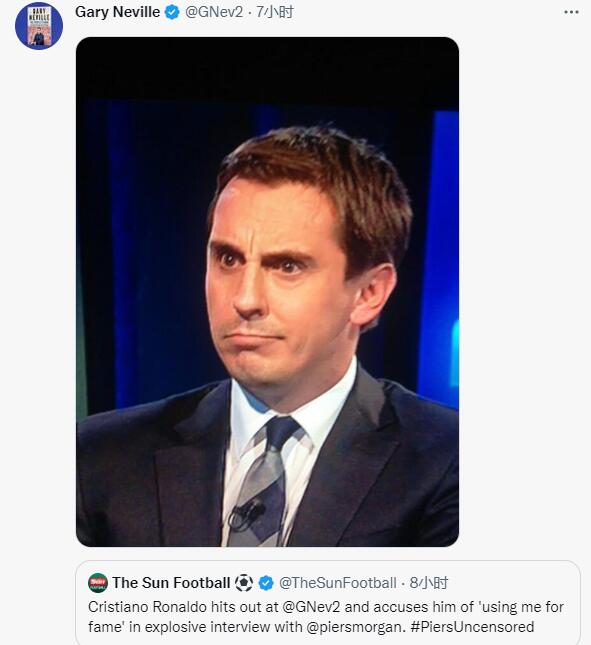The height and width of the screenshot is (645, 591).
Task: Open the #PiersUncensored hashtag
Action: [x=472, y=627]
